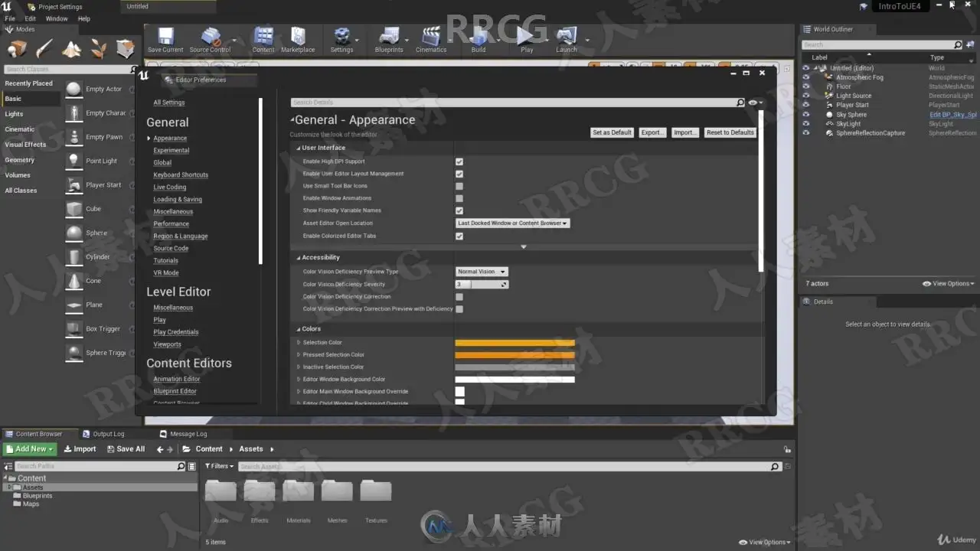The image size is (980, 551).
Task: Collapse the User Interface section
Action: click(299, 148)
